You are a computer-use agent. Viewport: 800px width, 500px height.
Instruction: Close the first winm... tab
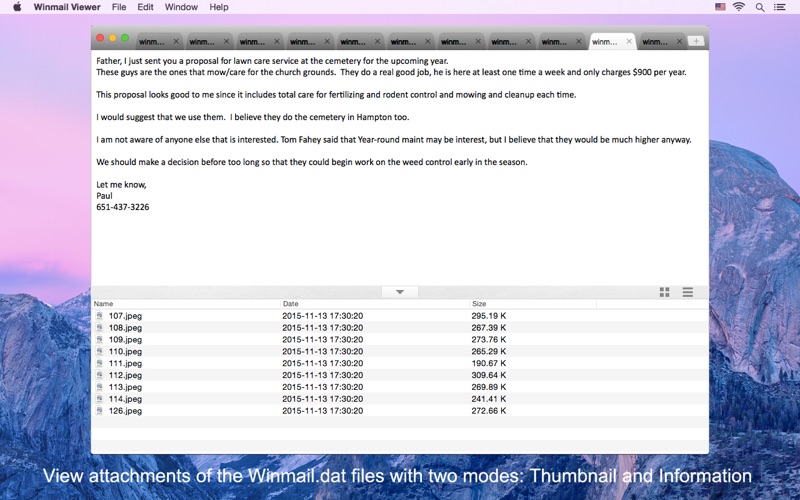coord(176,41)
